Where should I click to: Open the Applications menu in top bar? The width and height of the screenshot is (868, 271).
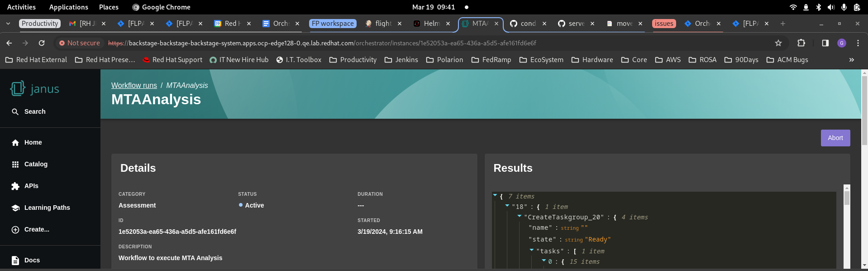coord(68,7)
